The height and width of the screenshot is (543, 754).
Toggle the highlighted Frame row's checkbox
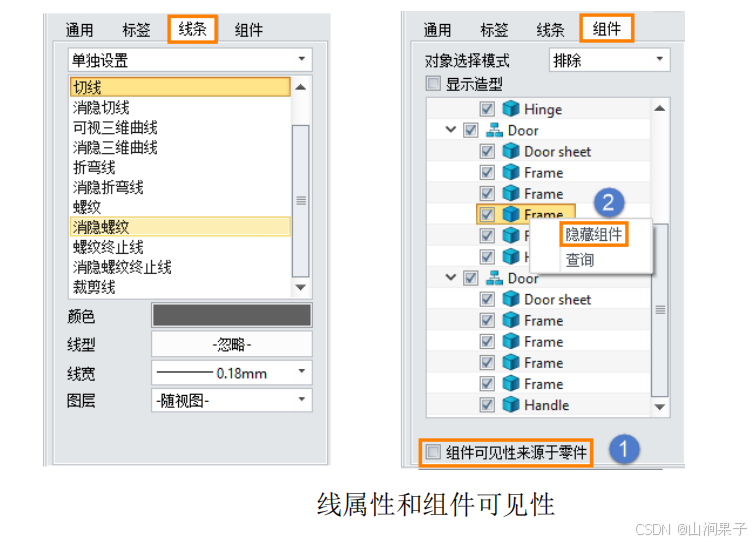[x=487, y=214]
